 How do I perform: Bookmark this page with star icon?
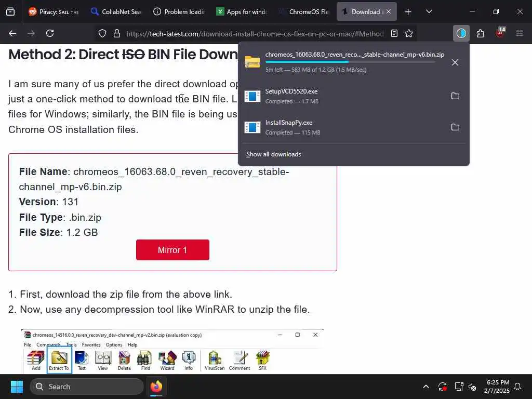click(409, 33)
